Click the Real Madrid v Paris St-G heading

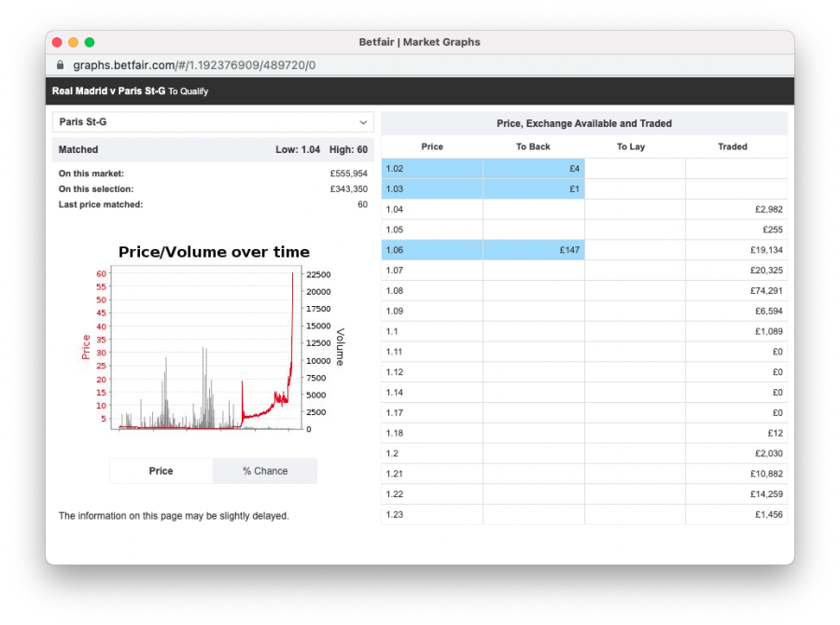click(x=109, y=91)
